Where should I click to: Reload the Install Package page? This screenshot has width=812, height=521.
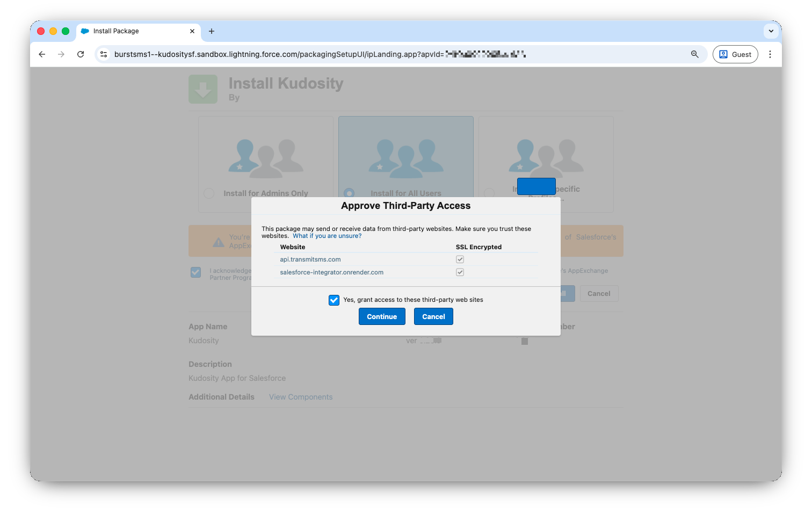tap(81, 54)
